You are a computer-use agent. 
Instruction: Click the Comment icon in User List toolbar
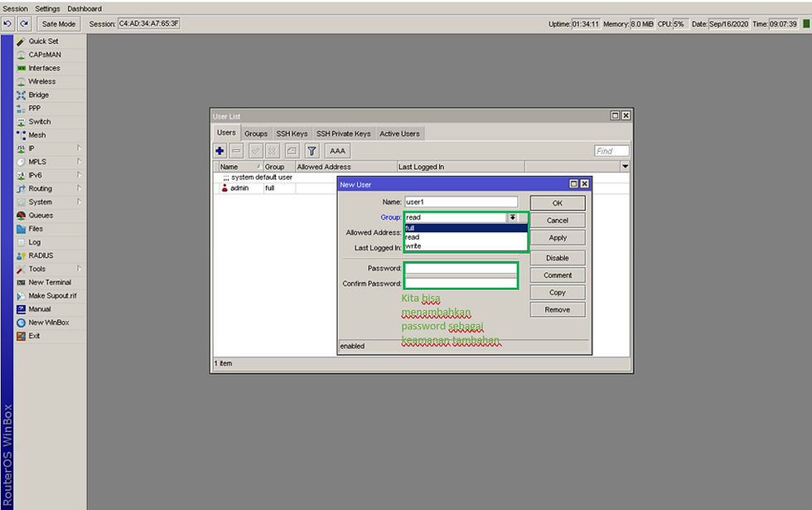click(x=292, y=151)
